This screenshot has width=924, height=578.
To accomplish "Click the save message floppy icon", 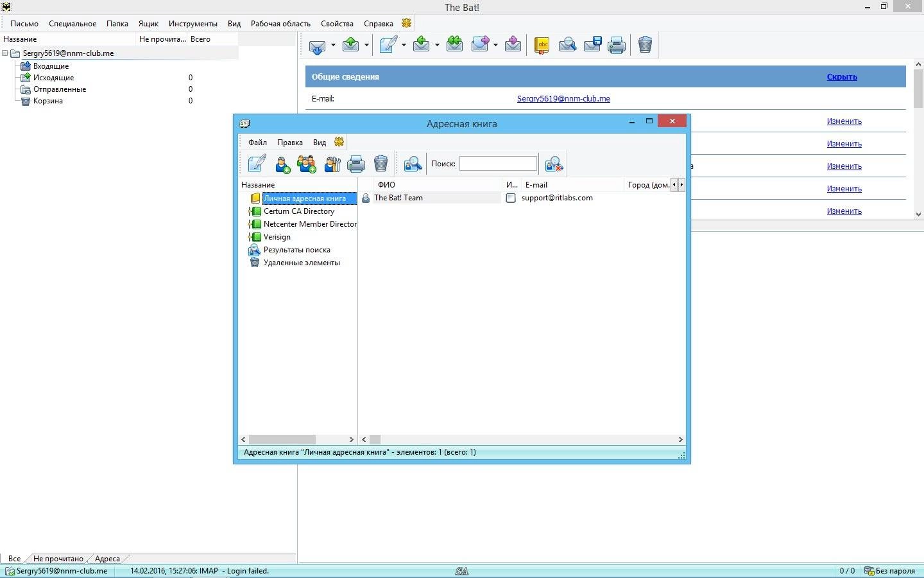I will [592, 45].
